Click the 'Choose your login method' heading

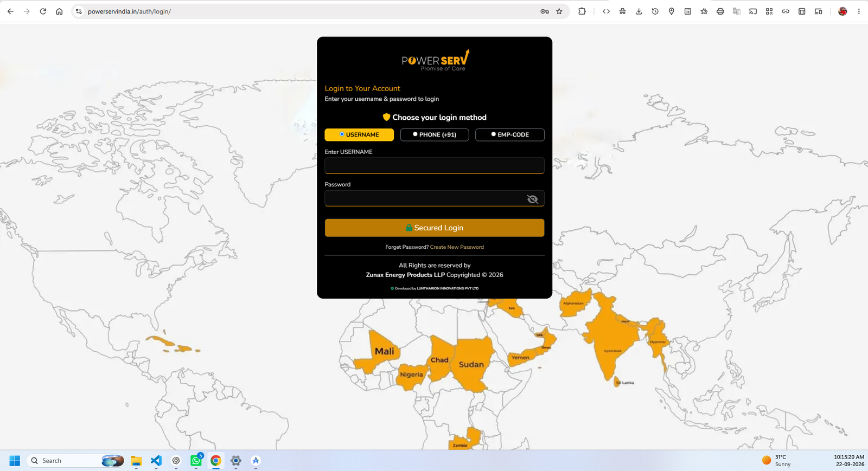click(439, 118)
